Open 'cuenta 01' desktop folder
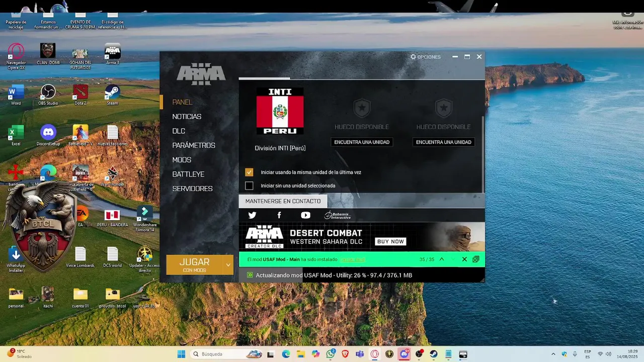This screenshot has height=362, width=644. (80, 298)
